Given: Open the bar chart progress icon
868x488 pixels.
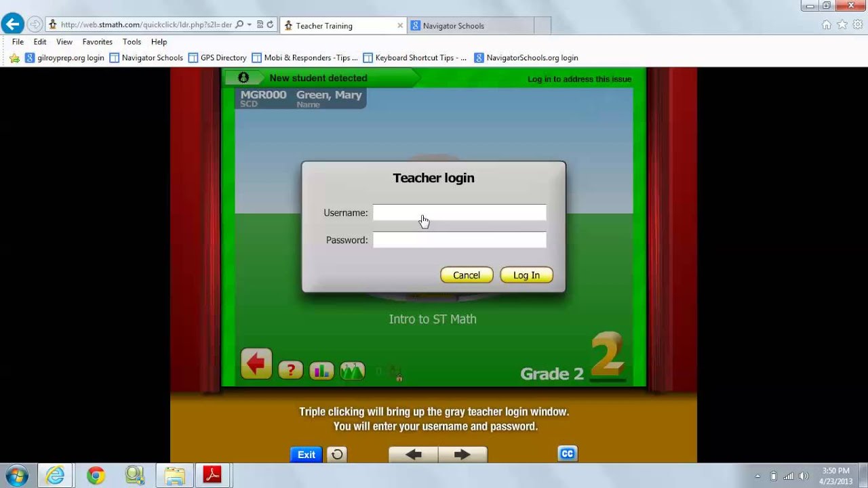Looking at the screenshot, I should pos(321,370).
